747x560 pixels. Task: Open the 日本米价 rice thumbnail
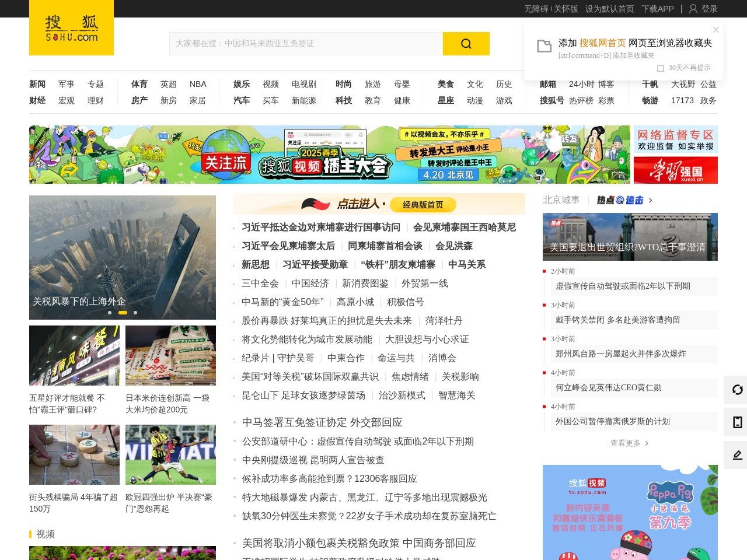tap(170, 355)
